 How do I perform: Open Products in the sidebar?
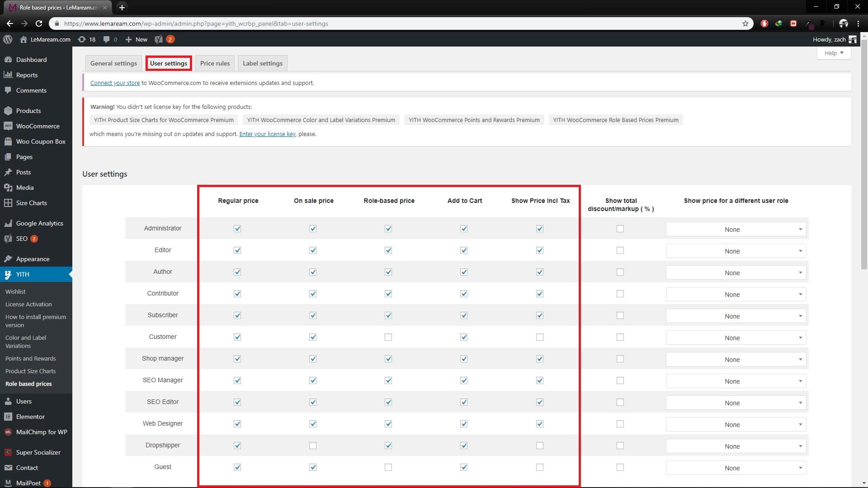[x=28, y=111]
